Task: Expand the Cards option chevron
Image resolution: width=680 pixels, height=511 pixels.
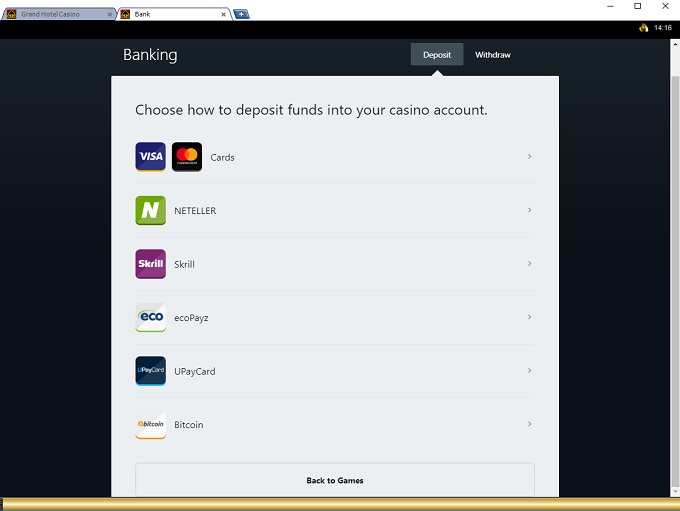Action: tap(529, 157)
